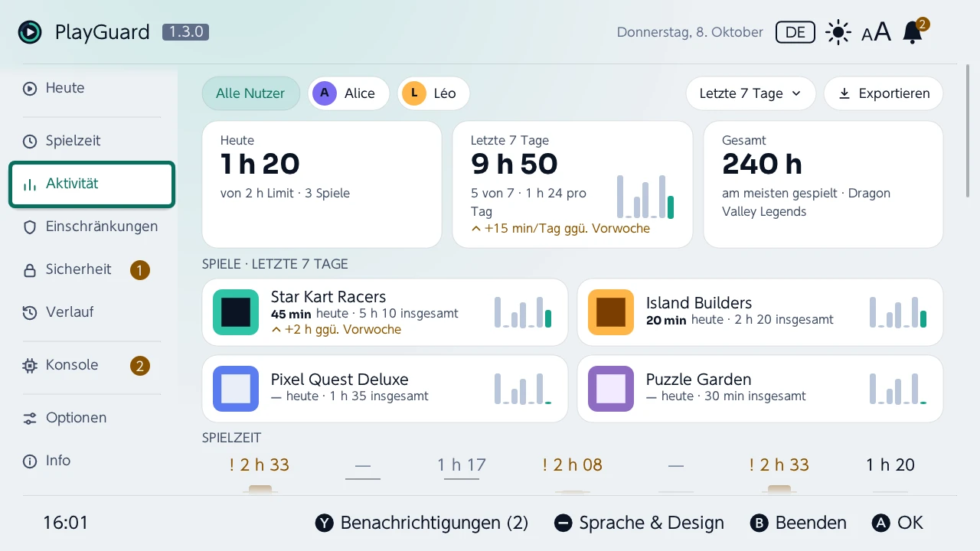Screen dimensions: 980x551
Task: Filter activity by user Léo
Action: (x=433, y=93)
